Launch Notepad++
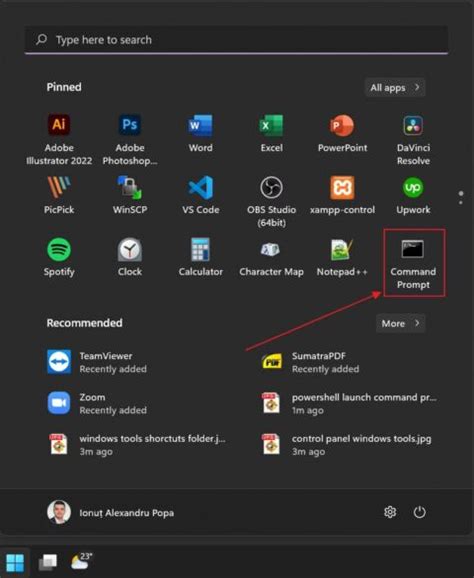Viewport: 474px width, 578px height. pyautogui.click(x=342, y=257)
